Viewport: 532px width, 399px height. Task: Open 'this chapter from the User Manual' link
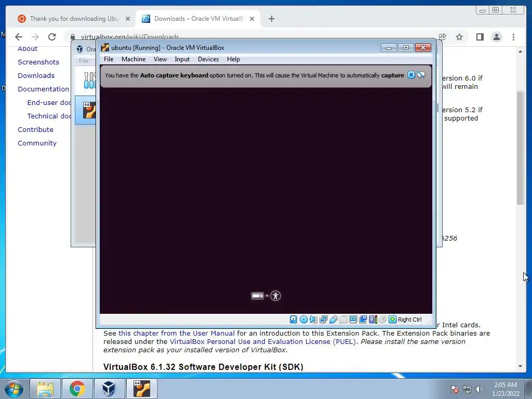tap(177, 333)
